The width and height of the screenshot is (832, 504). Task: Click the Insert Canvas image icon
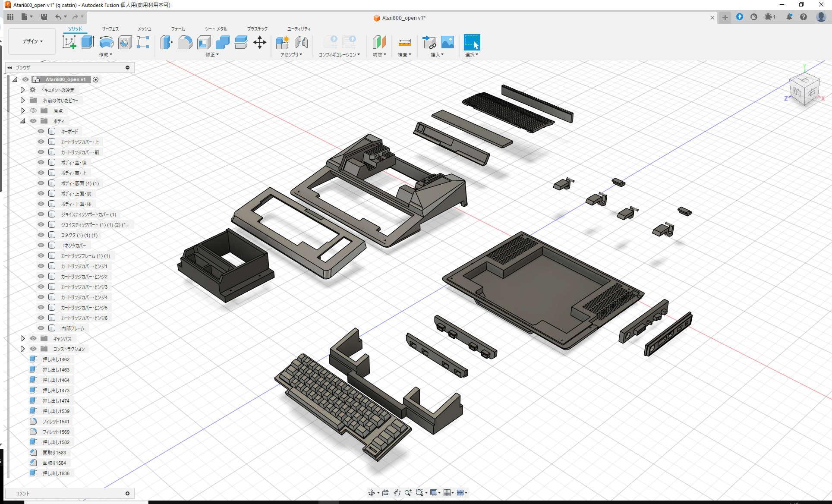(x=448, y=42)
